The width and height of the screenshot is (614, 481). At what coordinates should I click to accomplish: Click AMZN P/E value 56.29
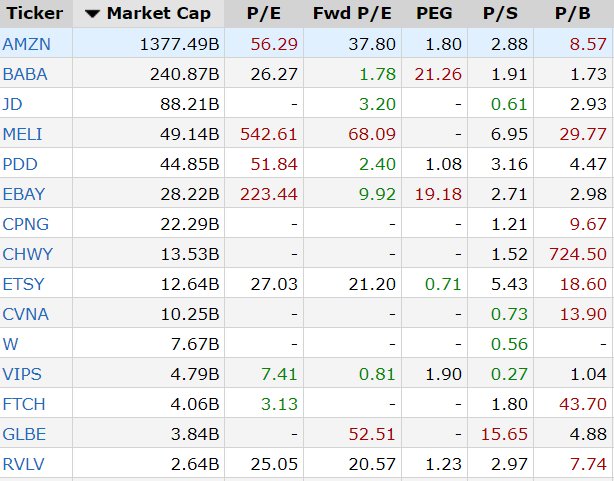274,44
